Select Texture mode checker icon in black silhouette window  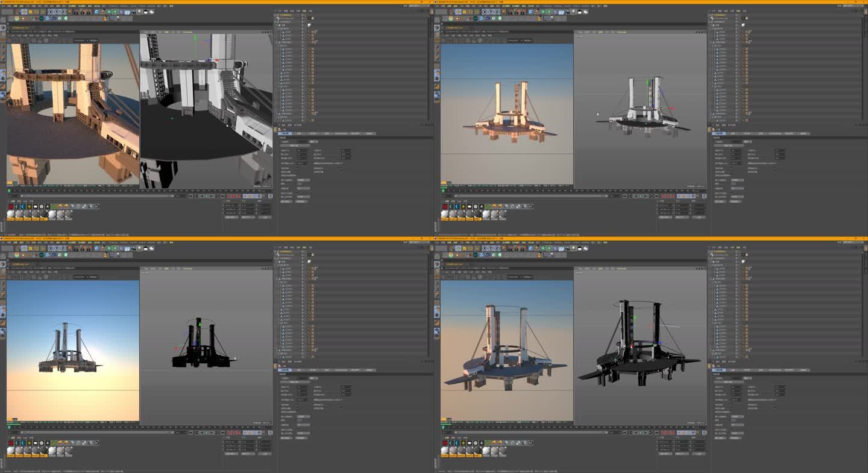3,270
